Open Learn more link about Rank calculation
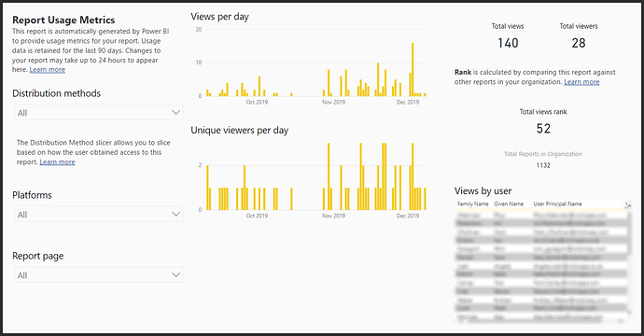Image resolution: width=644 pixels, height=336 pixels. coord(581,82)
